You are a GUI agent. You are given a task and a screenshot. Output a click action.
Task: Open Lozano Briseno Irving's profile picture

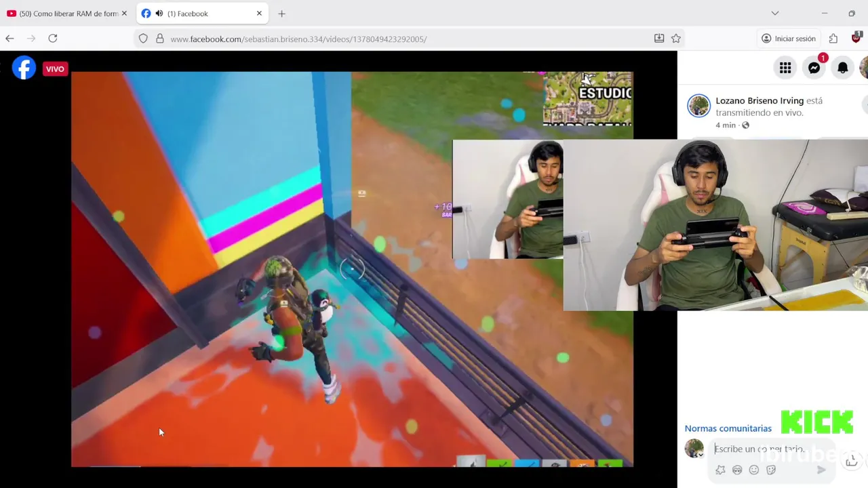698,106
